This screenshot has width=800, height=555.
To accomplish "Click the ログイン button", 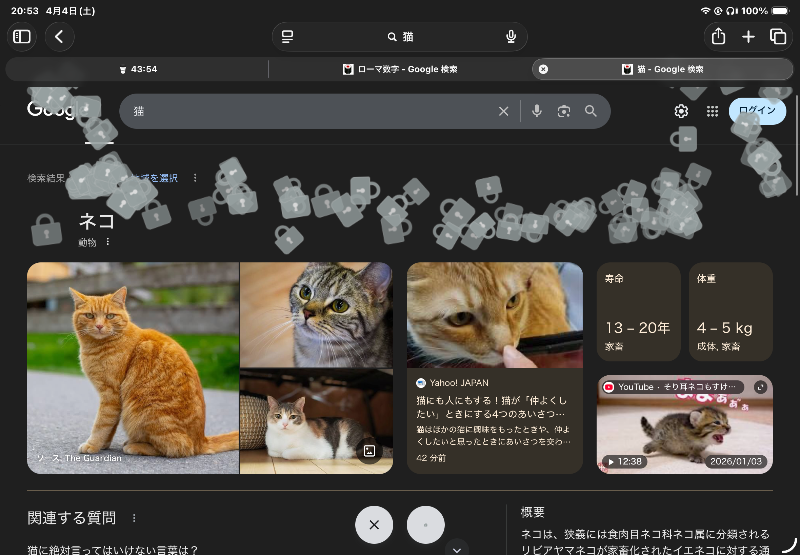I will pyautogui.click(x=757, y=111).
